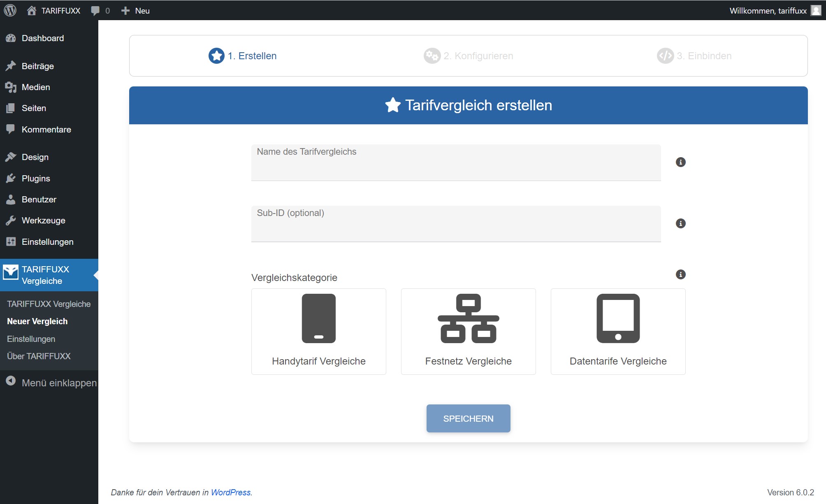
Task: Click the user avatar in the admin bar
Action: [816, 10]
